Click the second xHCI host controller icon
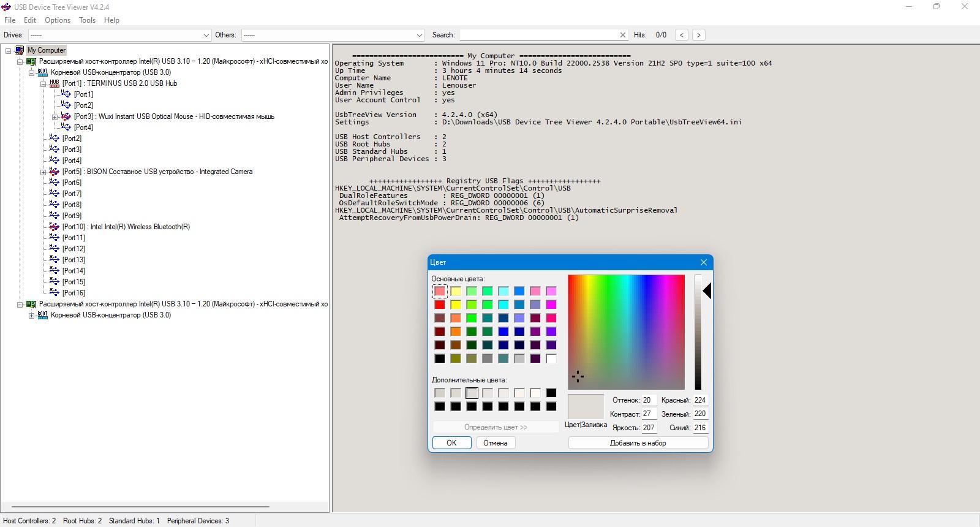Image resolution: width=980 pixels, height=527 pixels. 31,304
